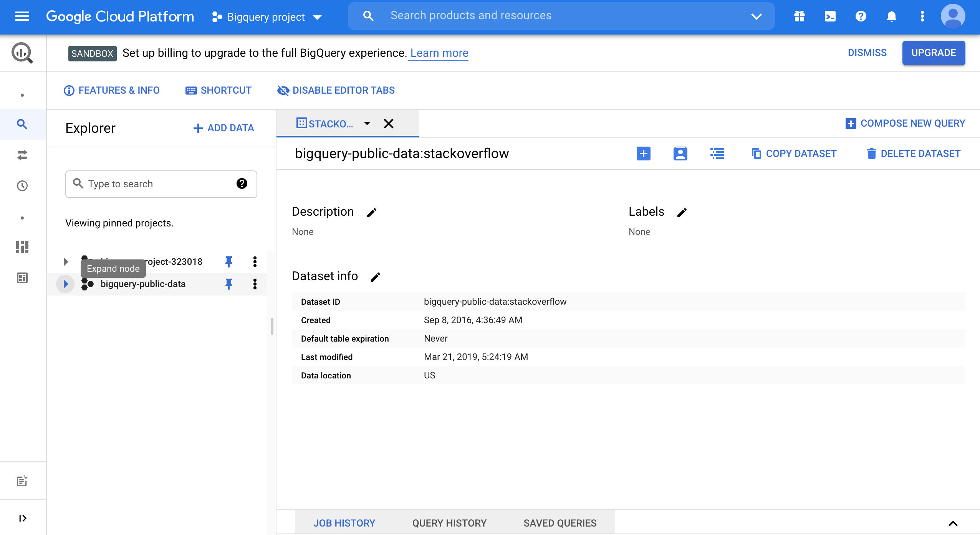The image size is (980, 535).
Task: Open the user account avatar
Action: pyautogui.click(x=953, y=16)
